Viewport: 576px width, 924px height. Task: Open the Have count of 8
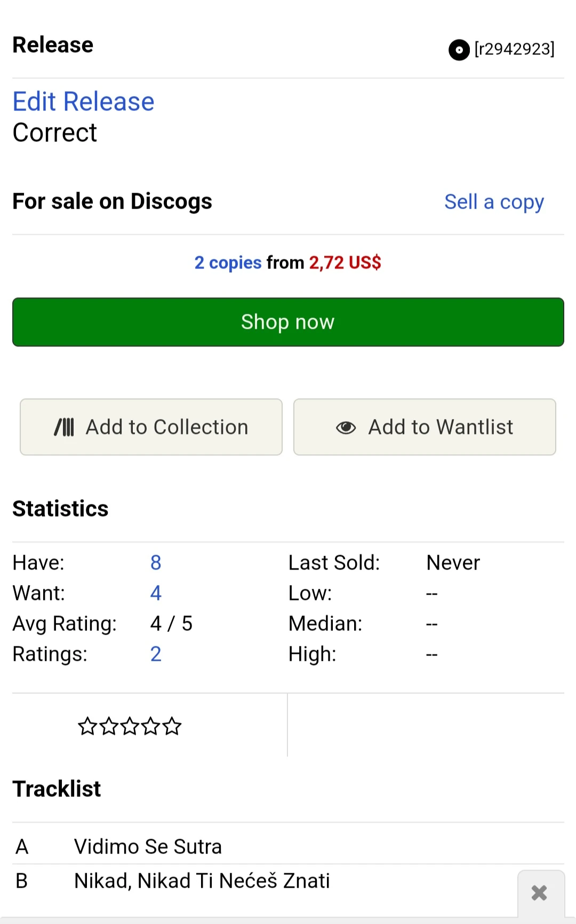coord(156,563)
